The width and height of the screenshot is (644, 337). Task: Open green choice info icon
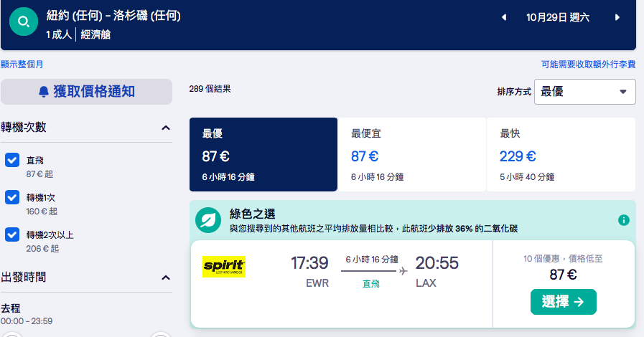point(623,220)
